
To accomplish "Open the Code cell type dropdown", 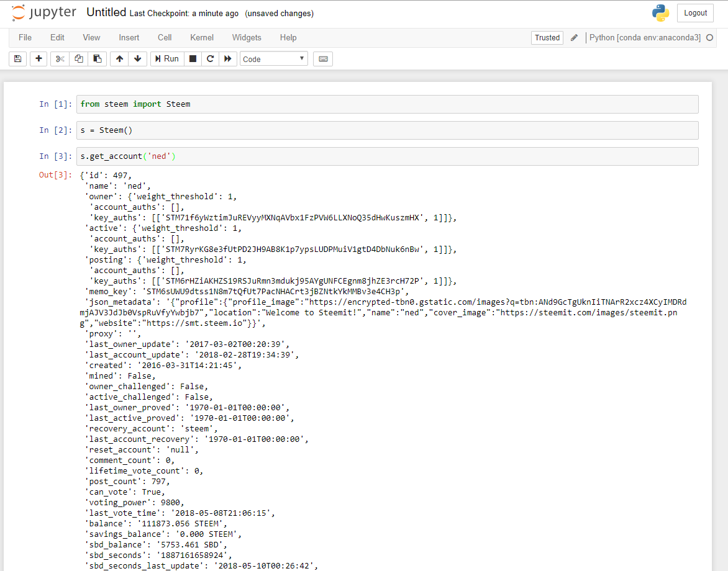I will click(274, 59).
